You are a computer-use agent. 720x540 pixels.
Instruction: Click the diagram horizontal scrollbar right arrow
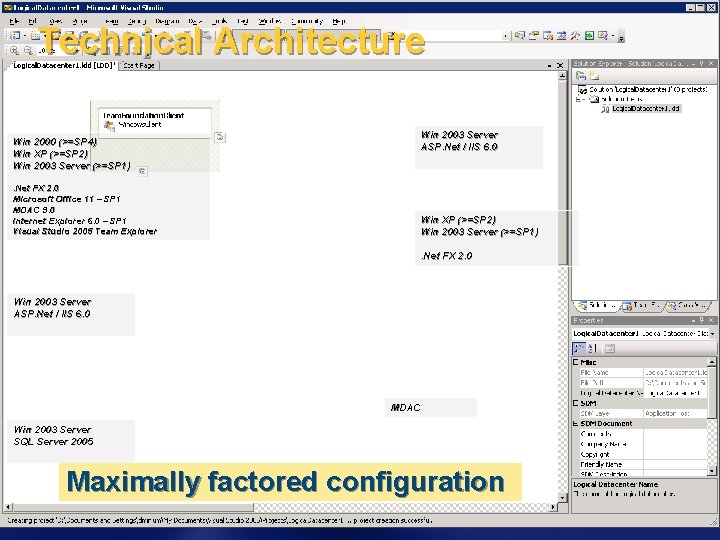[553, 507]
